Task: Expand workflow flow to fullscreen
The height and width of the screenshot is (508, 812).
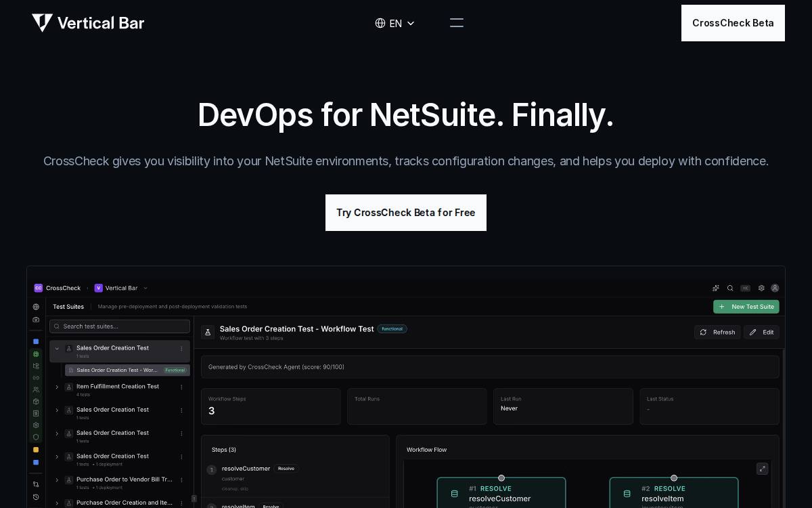Action: click(x=762, y=469)
